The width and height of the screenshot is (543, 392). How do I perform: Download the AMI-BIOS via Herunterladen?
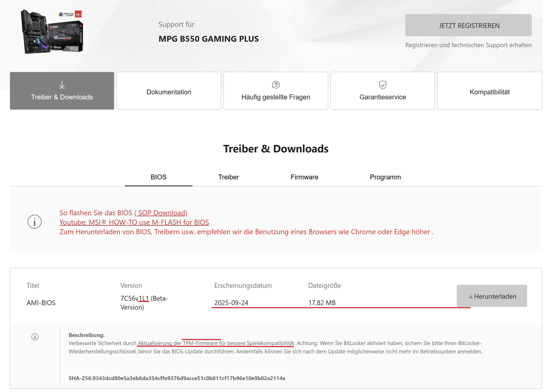[492, 296]
